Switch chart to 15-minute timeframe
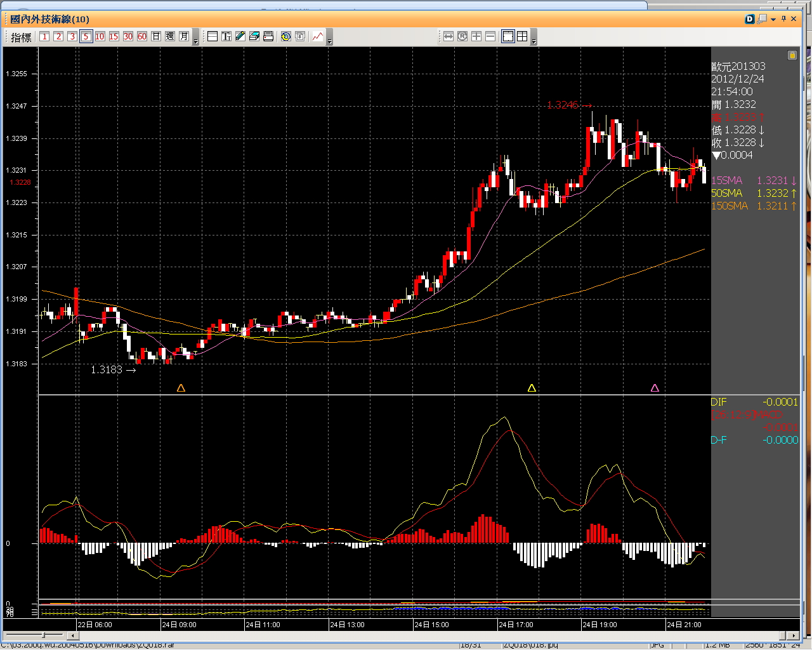This screenshot has height=650, width=812. tap(114, 37)
